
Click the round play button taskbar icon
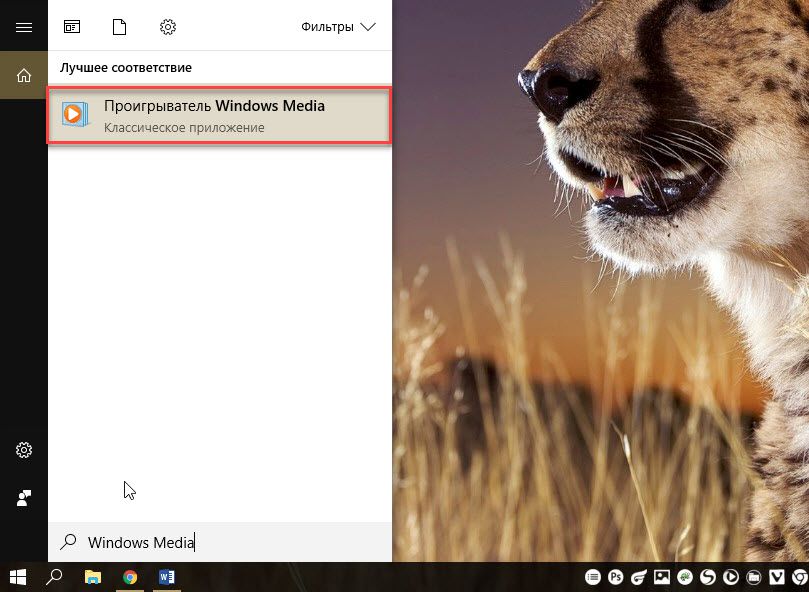click(731, 577)
